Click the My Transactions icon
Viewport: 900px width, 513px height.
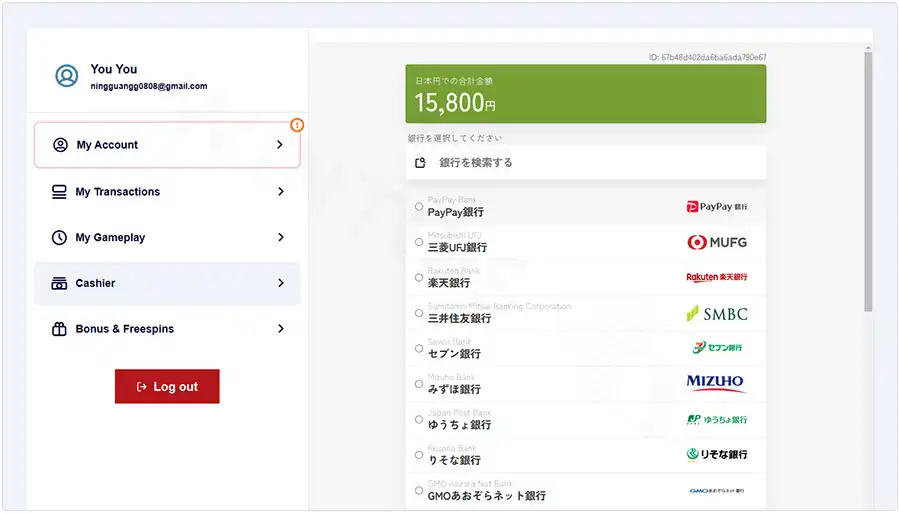point(59,192)
